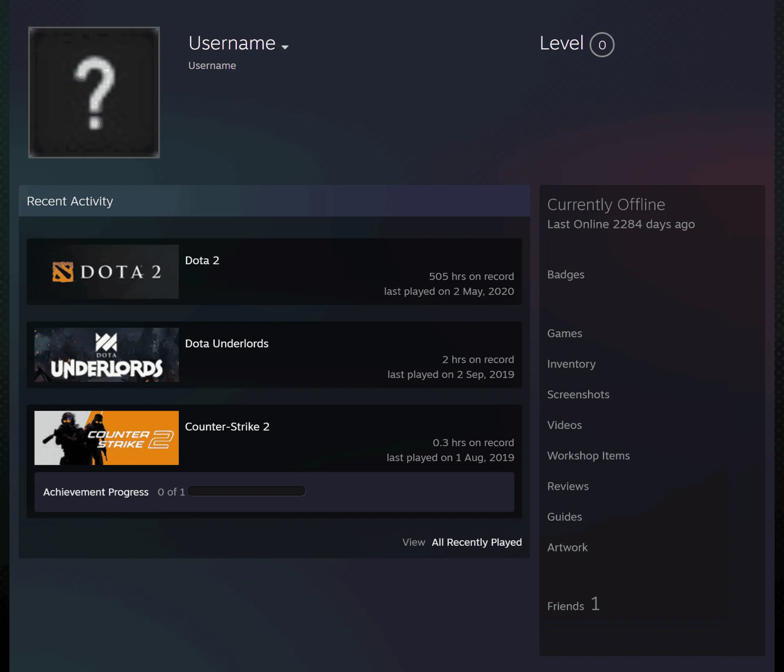Open the Guides page
The width and height of the screenshot is (784, 672).
pos(564,517)
